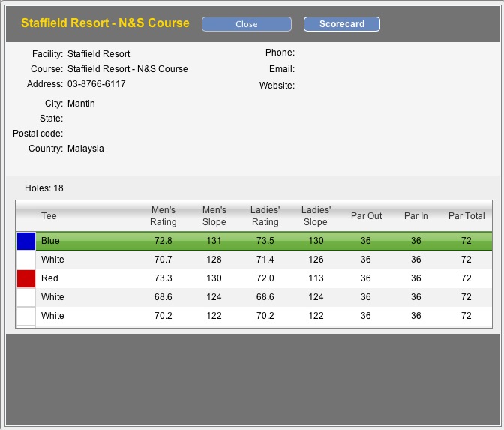Screen dimensions: 504x430
Task: Click the Men's Slope column header
Action: 214,216
